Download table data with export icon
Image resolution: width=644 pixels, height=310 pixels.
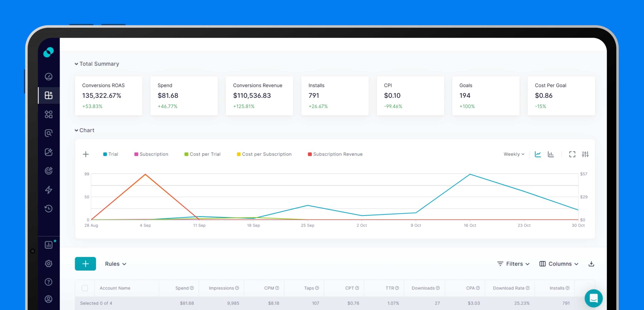[591, 264]
